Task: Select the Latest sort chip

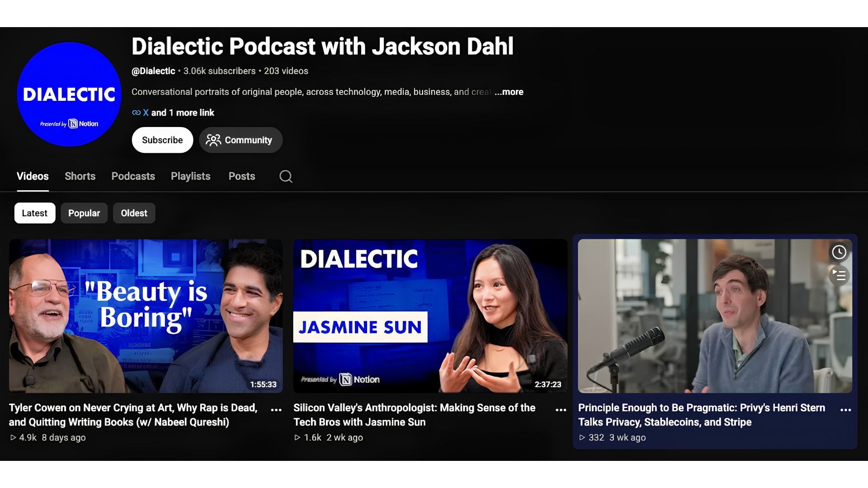Action: pyautogui.click(x=35, y=213)
